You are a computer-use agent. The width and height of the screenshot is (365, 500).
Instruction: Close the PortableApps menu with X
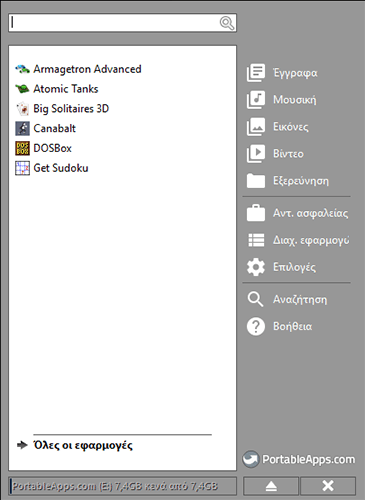328,486
